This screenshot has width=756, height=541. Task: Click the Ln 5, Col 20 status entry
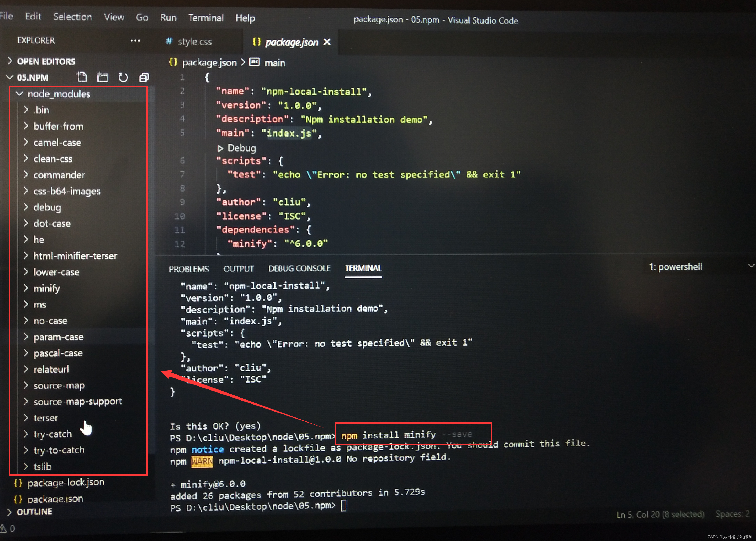(660, 514)
